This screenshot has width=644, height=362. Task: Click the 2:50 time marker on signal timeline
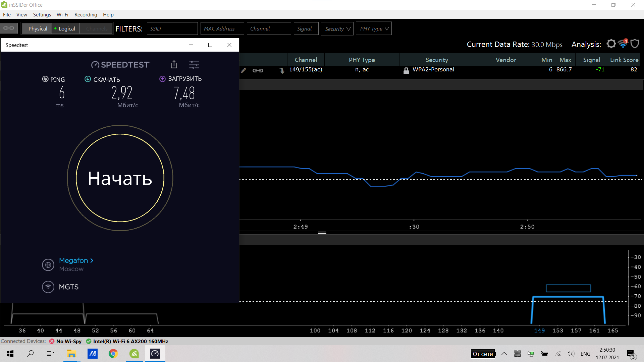pyautogui.click(x=527, y=227)
